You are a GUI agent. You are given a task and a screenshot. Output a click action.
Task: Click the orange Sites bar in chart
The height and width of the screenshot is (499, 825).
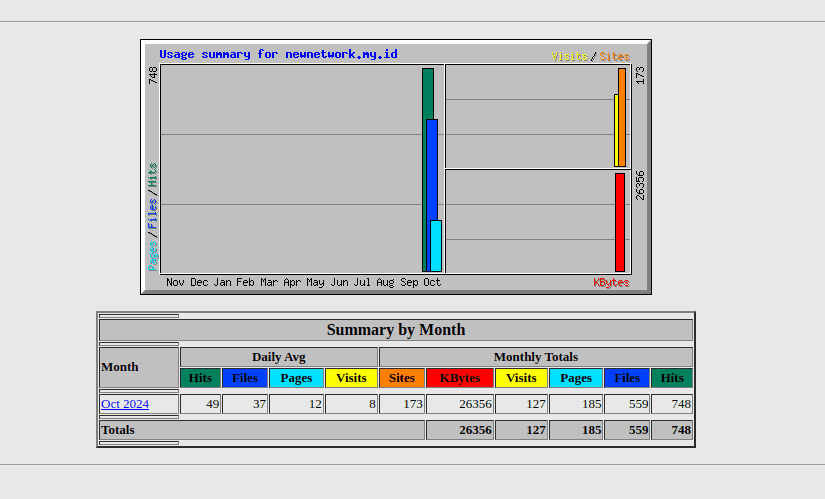[622, 116]
